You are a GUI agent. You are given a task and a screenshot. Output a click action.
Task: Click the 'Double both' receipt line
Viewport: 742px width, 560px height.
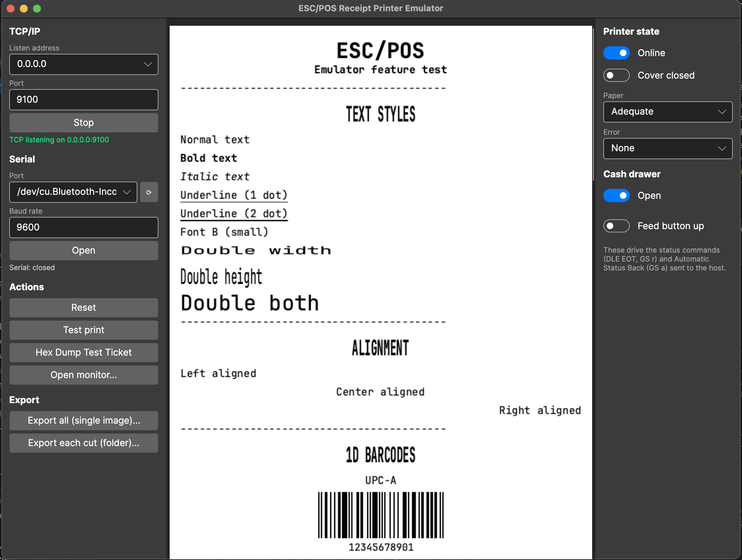(250, 303)
